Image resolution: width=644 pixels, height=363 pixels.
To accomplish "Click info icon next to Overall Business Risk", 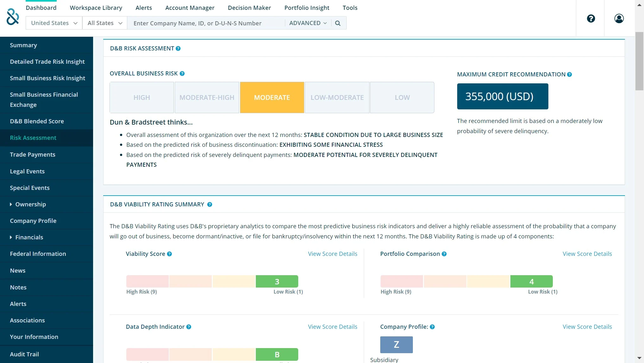I will point(182,74).
